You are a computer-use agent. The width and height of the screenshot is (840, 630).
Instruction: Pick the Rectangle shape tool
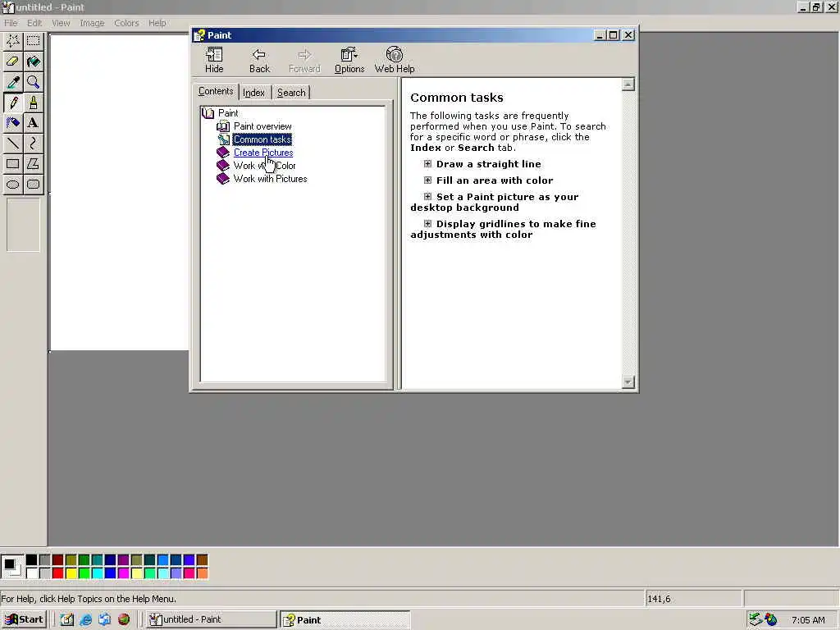(x=13, y=164)
